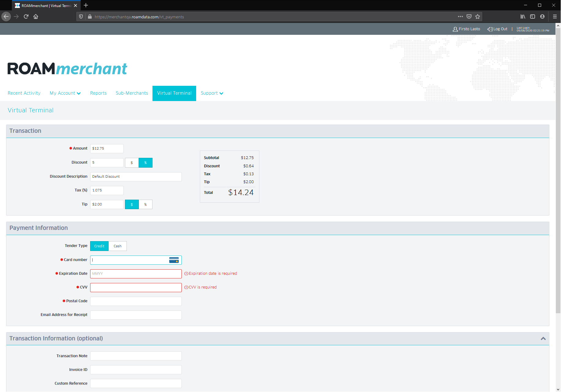
Task: Click the tracking protection shield icon
Action: [81, 17]
